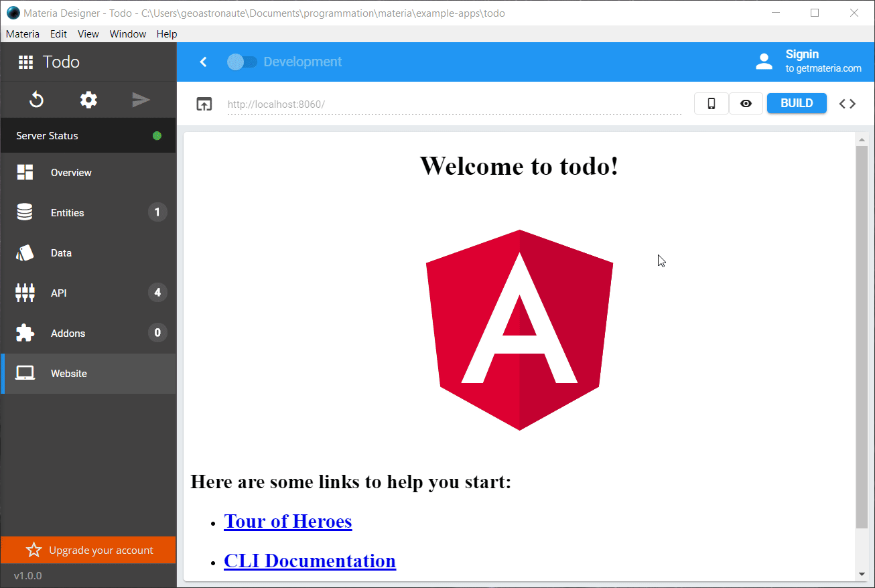Run the app with the send arrow icon
The width and height of the screenshot is (875, 588).
point(141,99)
